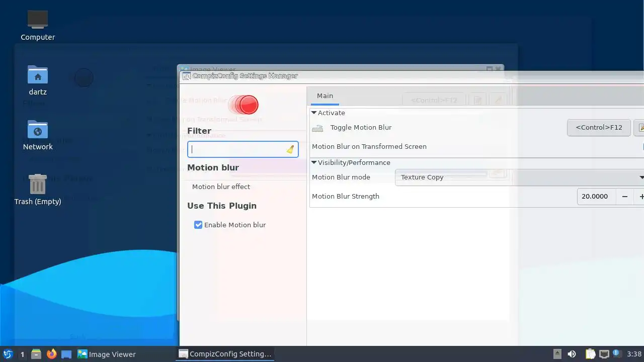Image resolution: width=644 pixels, height=362 pixels.
Task: Launch Firefox from the taskbar
Action: (51, 354)
